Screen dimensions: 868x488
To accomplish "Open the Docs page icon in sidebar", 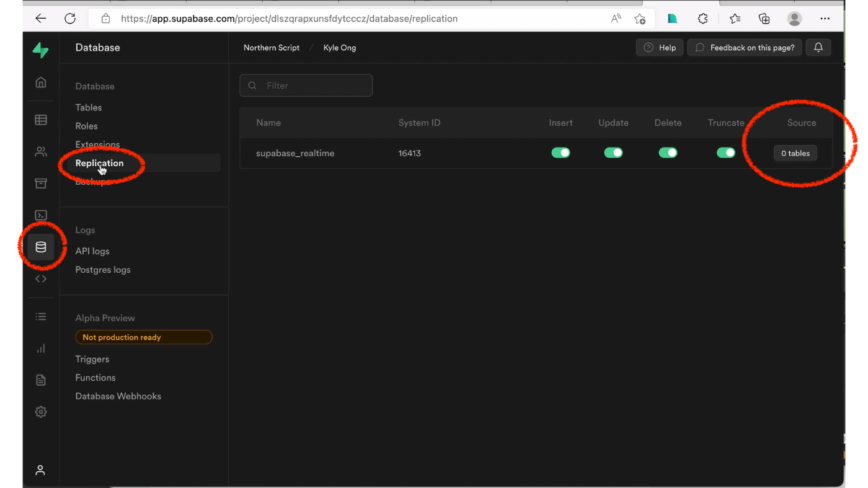I will pyautogui.click(x=41, y=380).
